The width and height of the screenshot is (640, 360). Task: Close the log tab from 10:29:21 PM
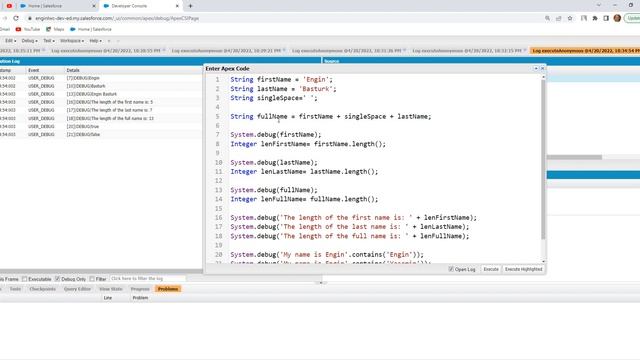pyautogui.click(x=284, y=50)
